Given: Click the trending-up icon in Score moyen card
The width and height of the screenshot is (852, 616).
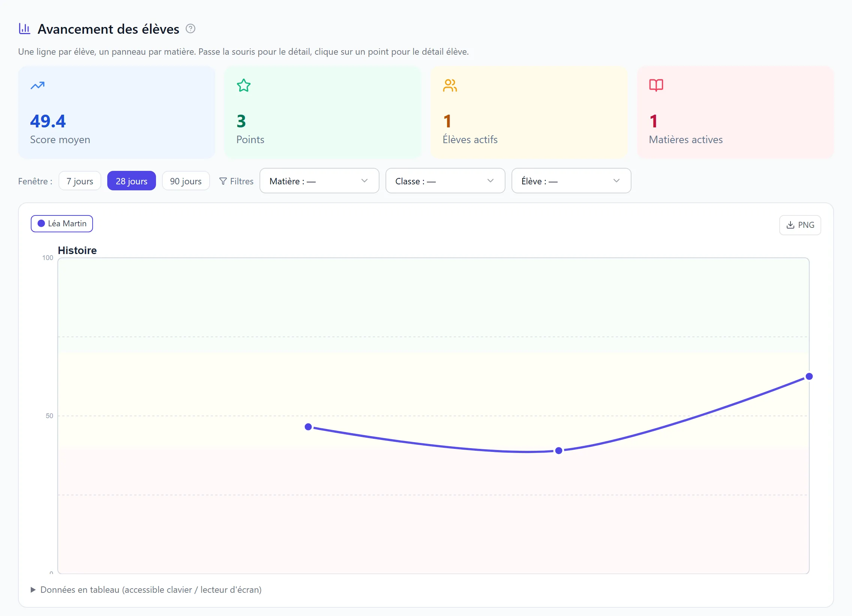Looking at the screenshot, I should [37, 85].
